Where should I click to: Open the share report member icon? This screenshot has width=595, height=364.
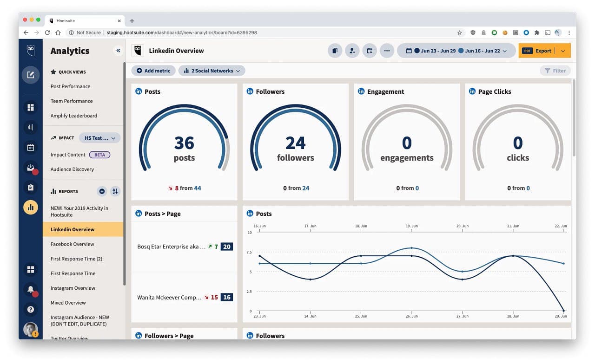tap(352, 50)
